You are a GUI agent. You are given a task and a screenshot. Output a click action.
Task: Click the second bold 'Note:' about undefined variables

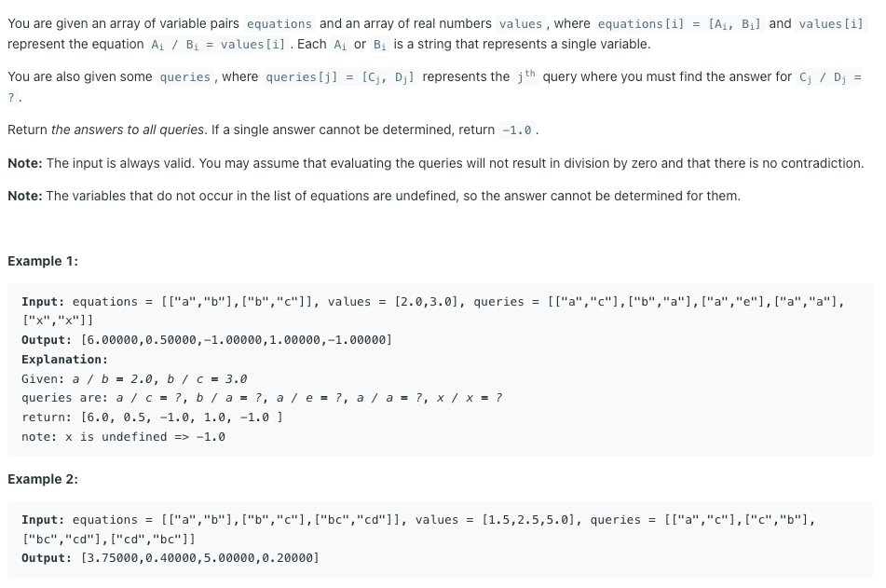(25, 197)
